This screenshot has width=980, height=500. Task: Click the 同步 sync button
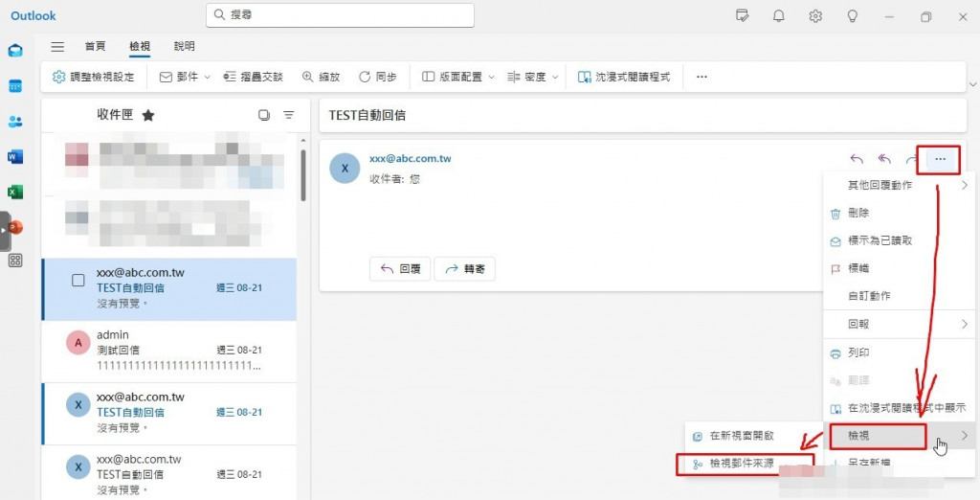[377, 77]
